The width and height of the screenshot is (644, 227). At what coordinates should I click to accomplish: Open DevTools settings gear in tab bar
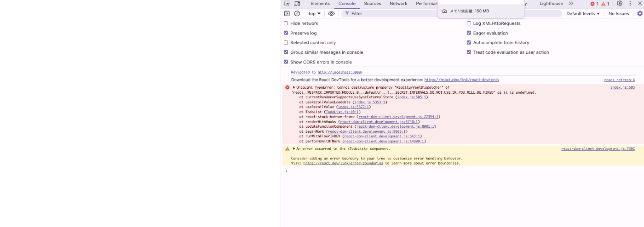620,4
